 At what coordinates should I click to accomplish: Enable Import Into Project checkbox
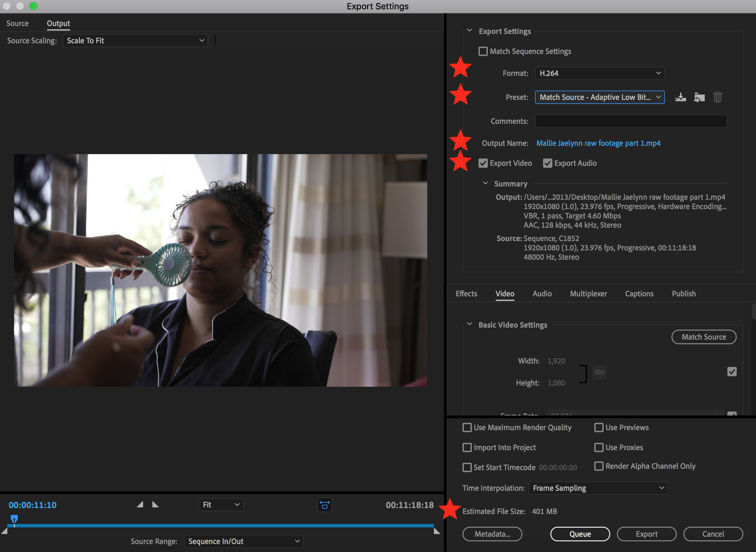tap(467, 447)
